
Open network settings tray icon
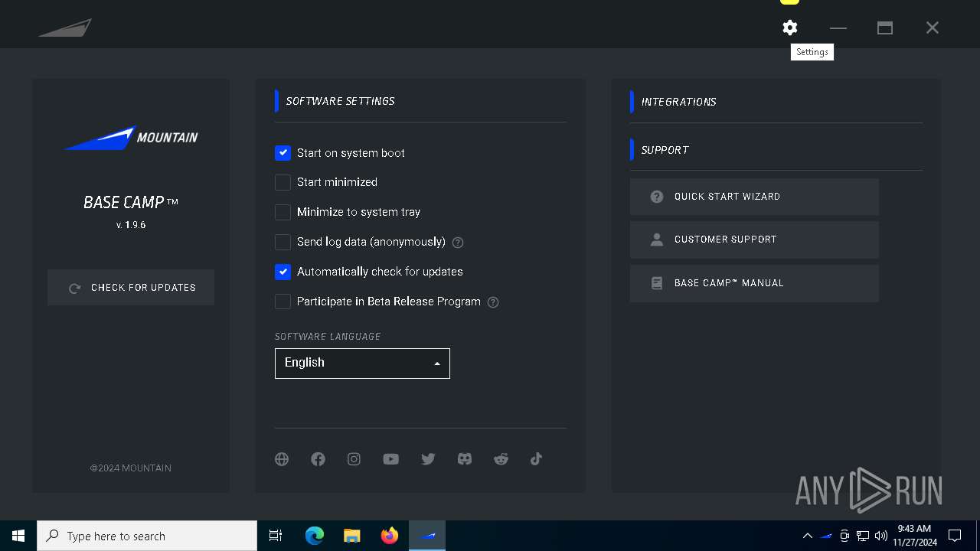pos(863,536)
